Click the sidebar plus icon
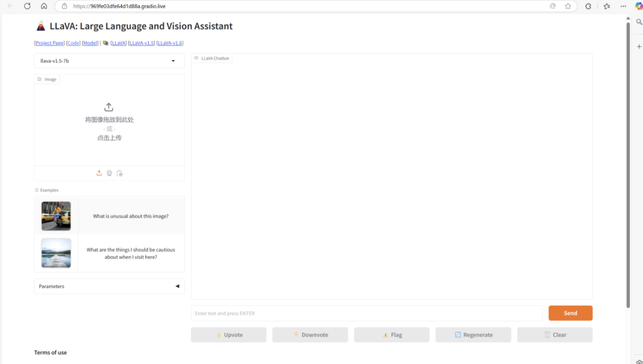Screen dimensions: 643x364 pyautogui.click(x=639, y=47)
